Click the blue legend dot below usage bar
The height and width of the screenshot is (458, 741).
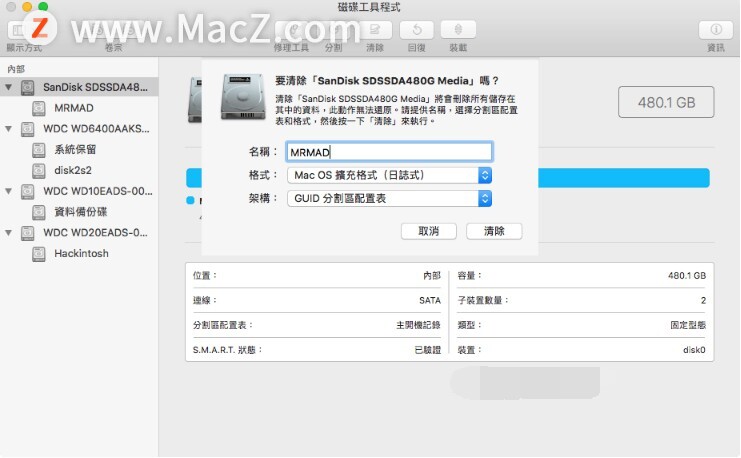[190, 200]
